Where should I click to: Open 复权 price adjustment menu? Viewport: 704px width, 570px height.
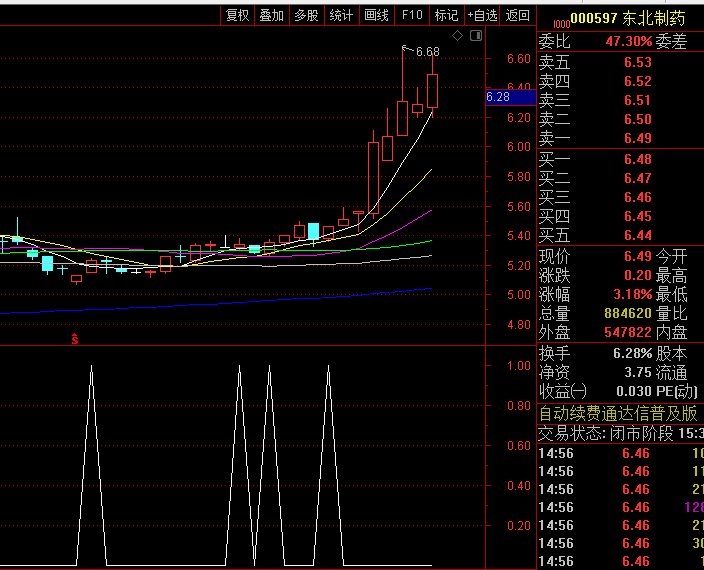(237, 15)
